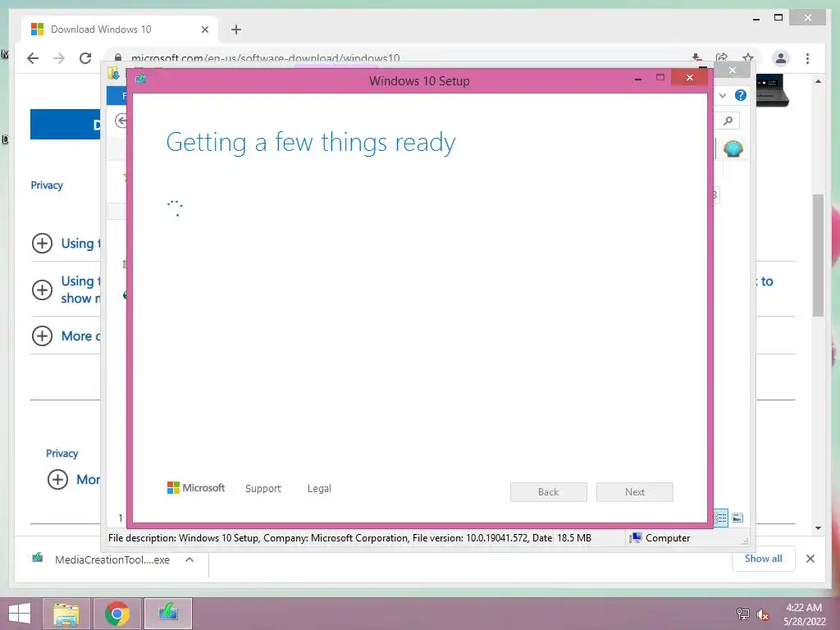The width and height of the screenshot is (840, 630).
Task: Expand Using show accordion plus icon
Action: pyautogui.click(x=43, y=290)
